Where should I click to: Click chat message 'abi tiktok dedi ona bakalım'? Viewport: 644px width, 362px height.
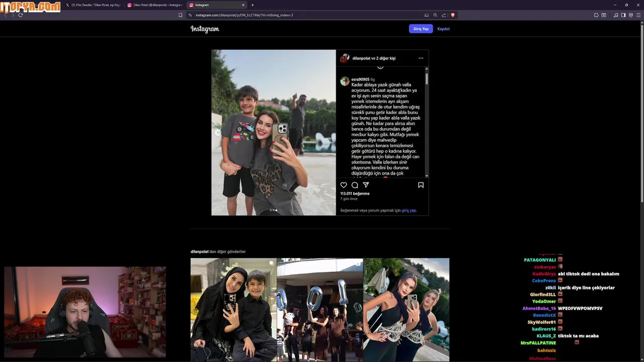(589, 274)
